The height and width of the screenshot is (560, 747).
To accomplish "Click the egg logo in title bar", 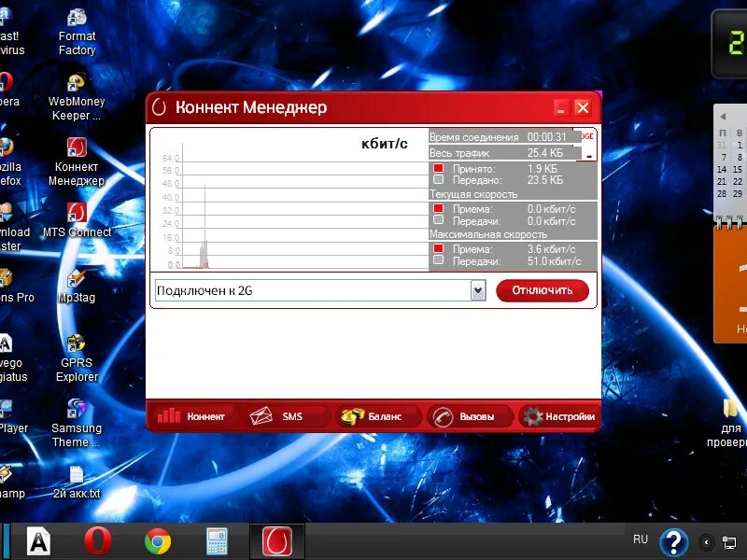I will (159, 107).
